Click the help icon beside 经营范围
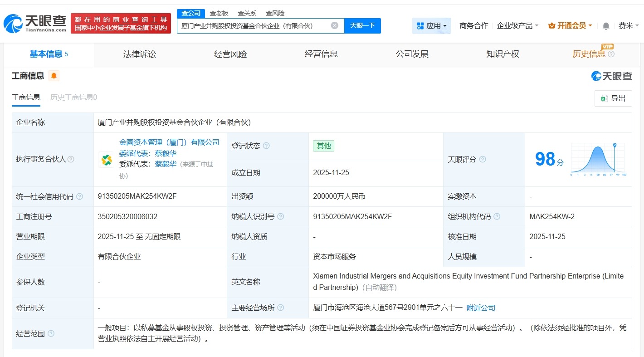Screen dimensions: 644x357 [x=50, y=333]
